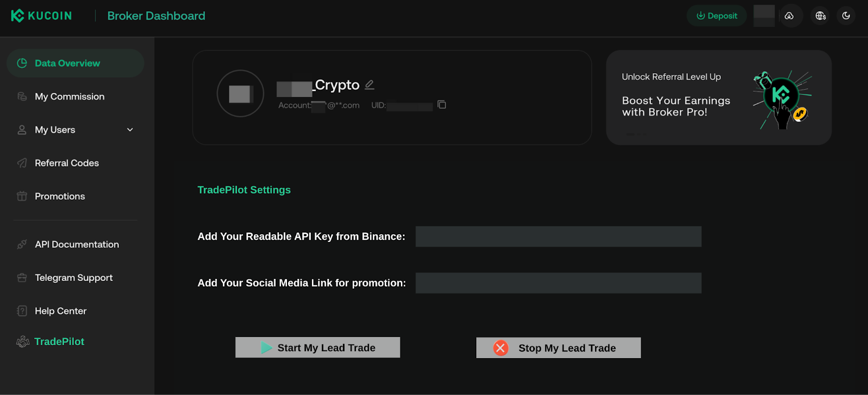Click the KuCoin logo
Viewport: 868px width, 395px height.
(x=41, y=16)
